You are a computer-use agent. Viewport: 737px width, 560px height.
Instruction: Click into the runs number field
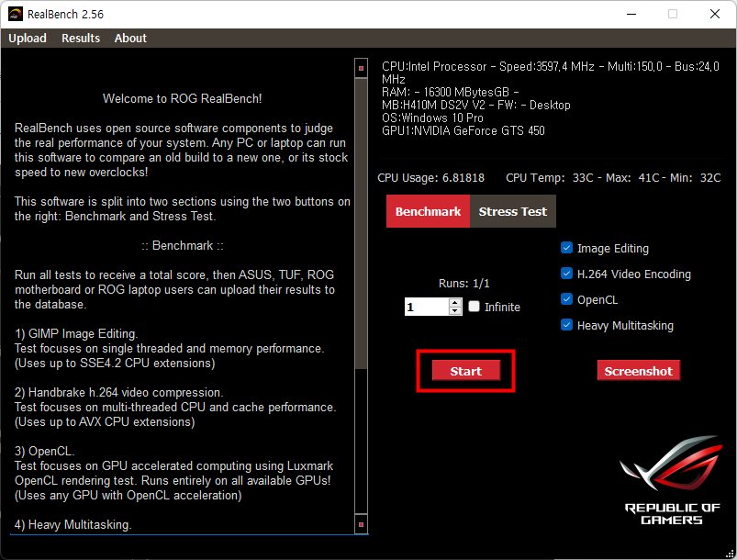427,307
